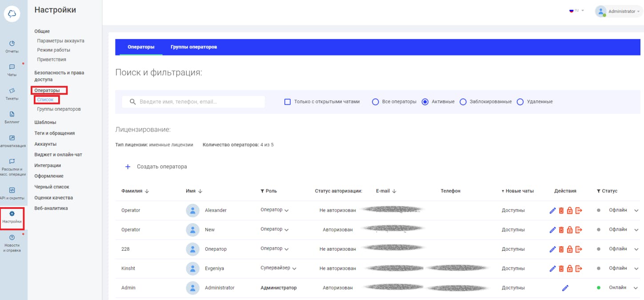Filter the table by Статус column
This screenshot has height=300, width=644.
pos(607,191)
